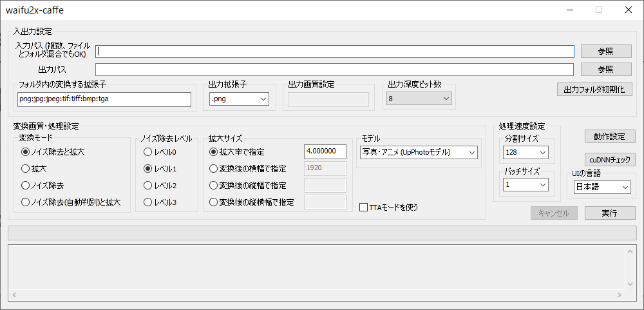Image resolution: width=644 pixels, height=310 pixels.
Task: Open 分割サイズ 128 dropdown
Action: 526,152
